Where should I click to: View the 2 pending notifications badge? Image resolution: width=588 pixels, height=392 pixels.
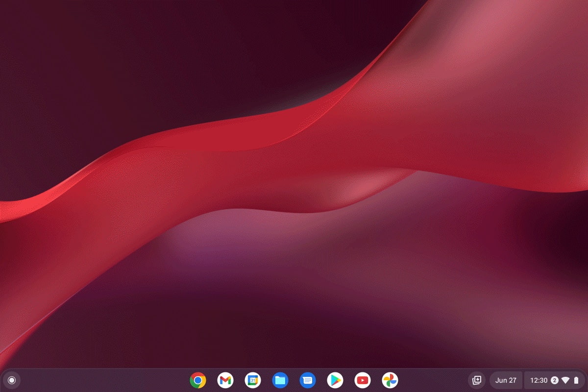coord(555,380)
